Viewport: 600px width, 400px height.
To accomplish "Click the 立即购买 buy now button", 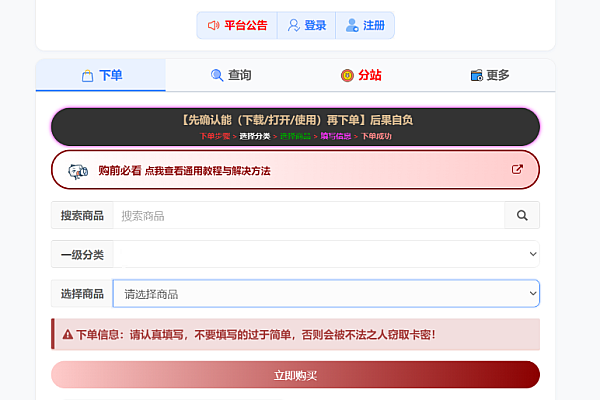I will [x=295, y=375].
